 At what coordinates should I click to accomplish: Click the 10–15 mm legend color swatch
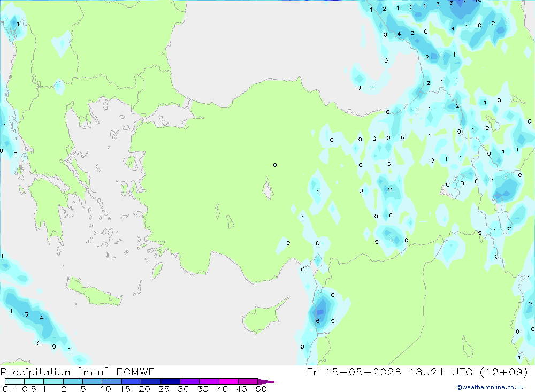[112, 381]
